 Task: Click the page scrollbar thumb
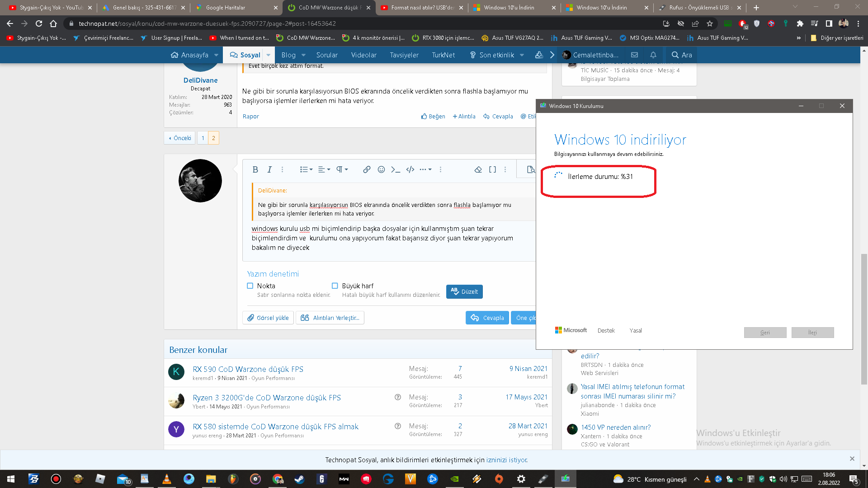tap(864, 319)
